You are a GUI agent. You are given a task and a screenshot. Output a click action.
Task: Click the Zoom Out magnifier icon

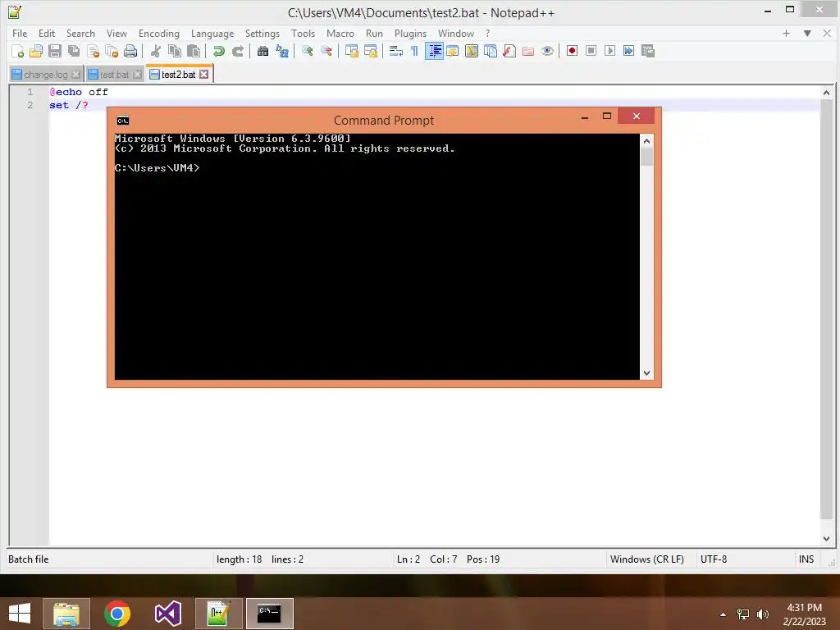(326, 51)
